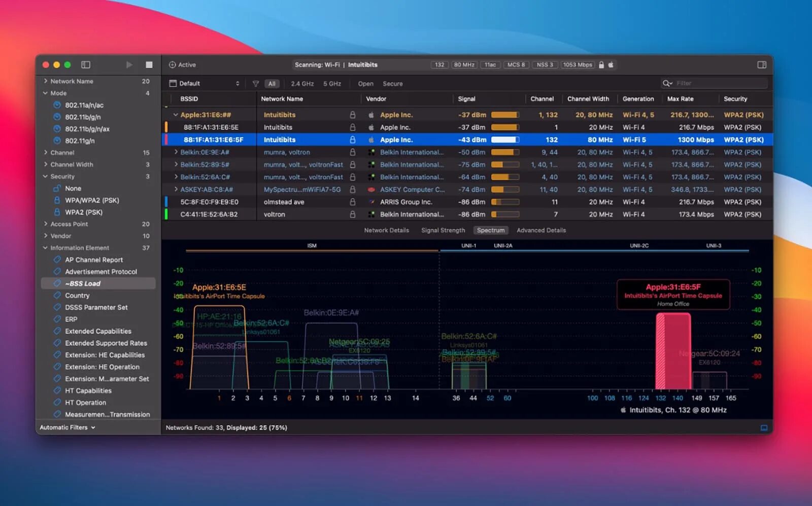Start scanning with the play button

click(129, 65)
